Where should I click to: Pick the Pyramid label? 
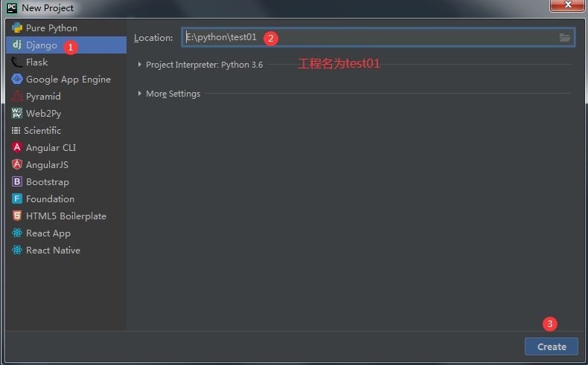(43, 97)
